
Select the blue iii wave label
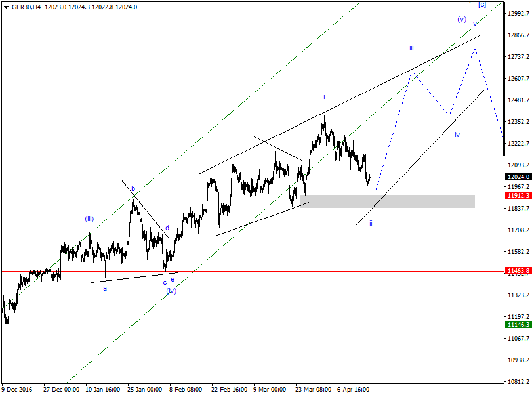[x=411, y=47]
